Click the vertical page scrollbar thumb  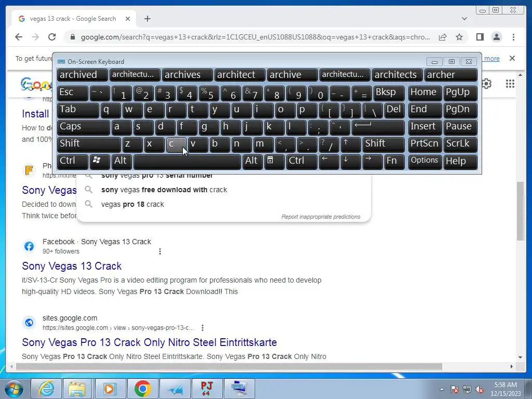point(521,211)
